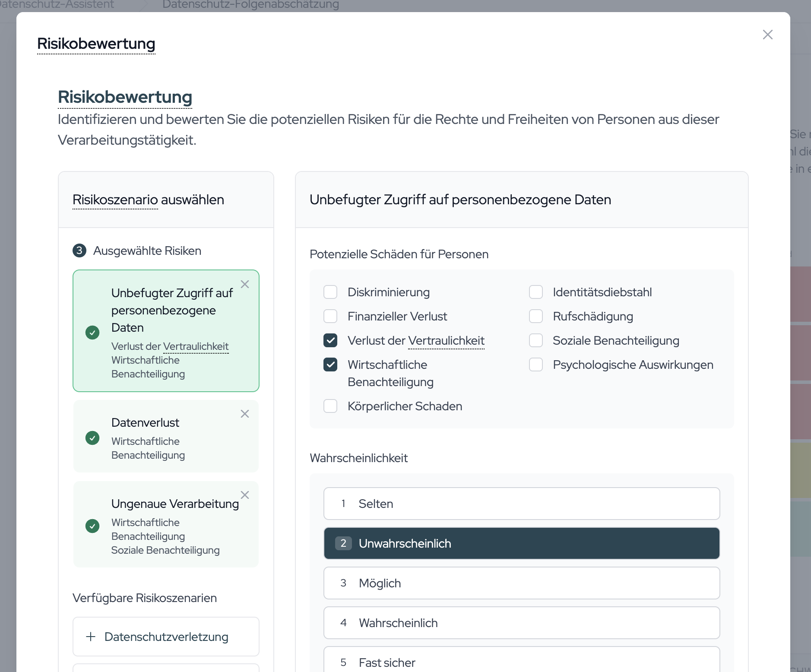Screen dimensions: 811x672
Task: Add the Datenschutzverletzung scenario
Action: 166,637
